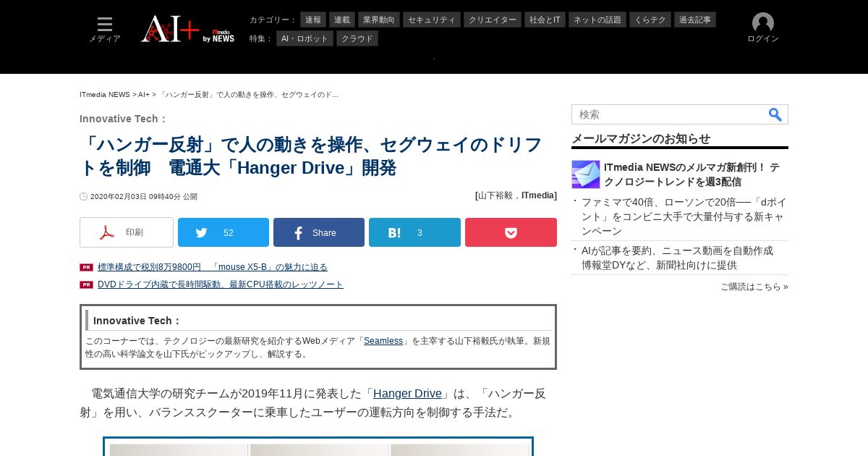This screenshot has width=868, height=456.
Task: Click the search magnifier icon
Action: [775, 114]
